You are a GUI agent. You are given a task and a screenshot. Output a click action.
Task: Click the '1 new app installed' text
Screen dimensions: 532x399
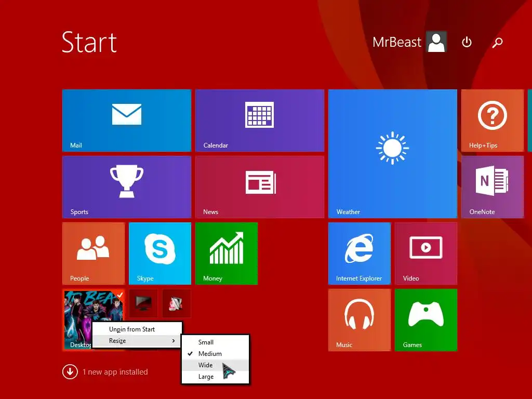pyautogui.click(x=115, y=372)
